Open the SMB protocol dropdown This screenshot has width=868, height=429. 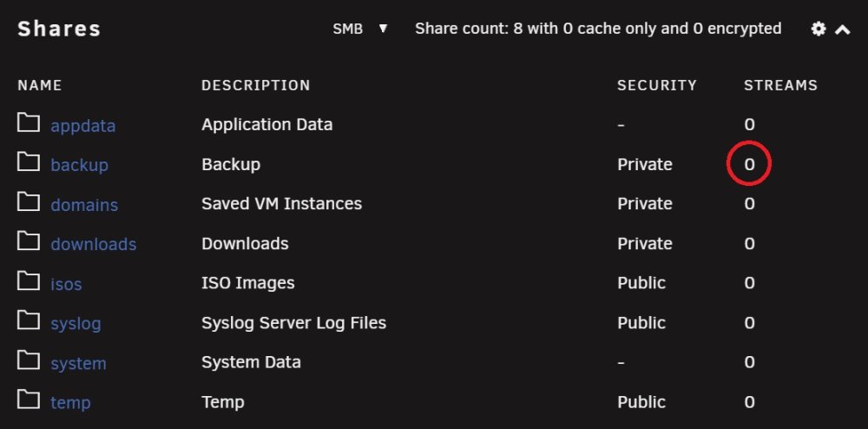coord(360,29)
